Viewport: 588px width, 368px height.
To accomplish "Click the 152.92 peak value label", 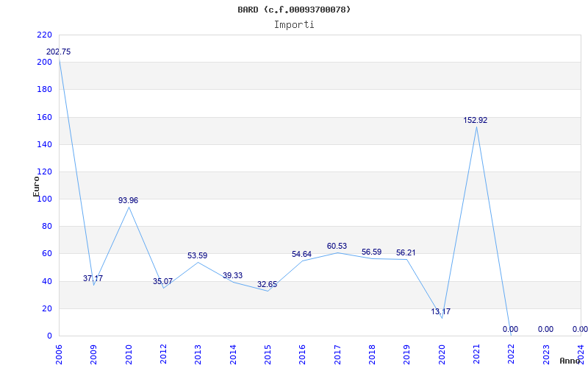I will tap(475, 121).
